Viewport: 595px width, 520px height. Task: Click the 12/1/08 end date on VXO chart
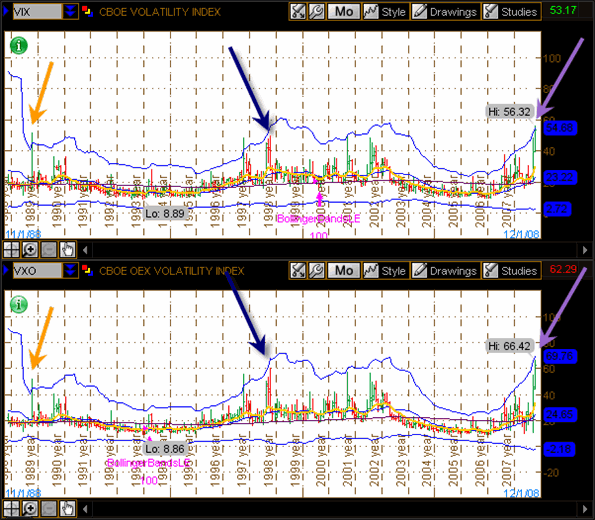pyautogui.click(x=522, y=493)
